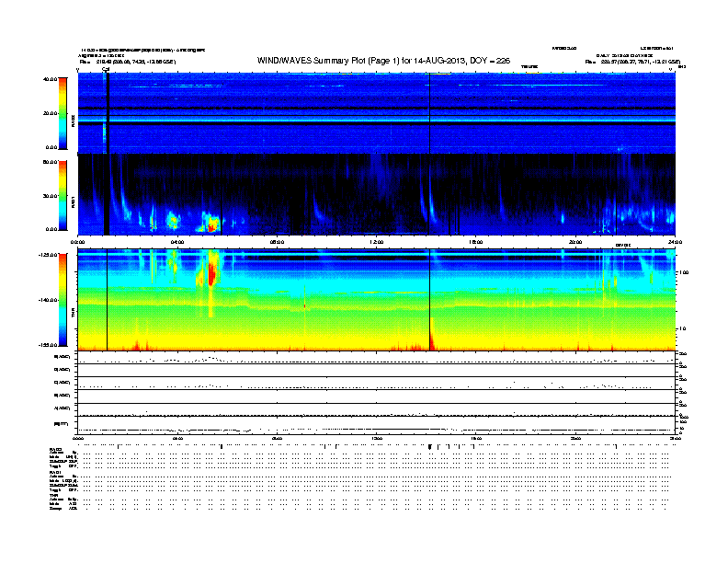Click the 100 frequency label right of TNR panel
Viewport: 728px width, 563px height.
684,272
